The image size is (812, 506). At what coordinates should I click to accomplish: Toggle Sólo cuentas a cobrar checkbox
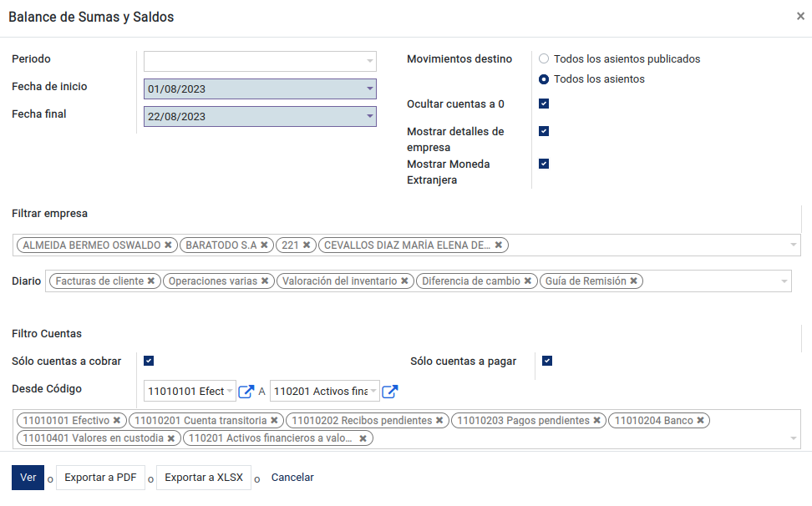149,362
